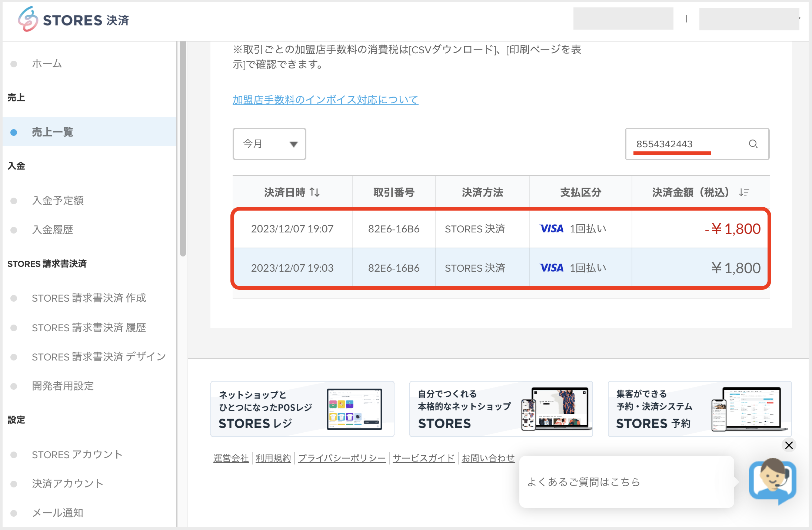Viewport: 812px width, 530px height.
Task: Click 82E6-16B6 in the 19:03 row
Action: (x=394, y=268)
